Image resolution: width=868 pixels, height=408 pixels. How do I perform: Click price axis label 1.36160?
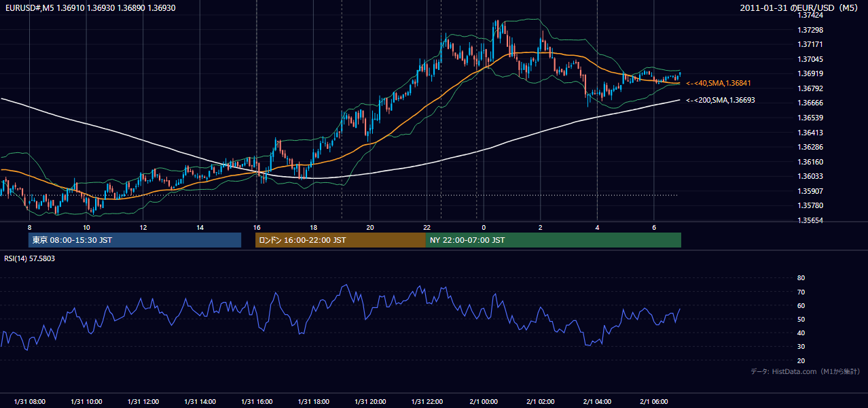pos(810,162)
